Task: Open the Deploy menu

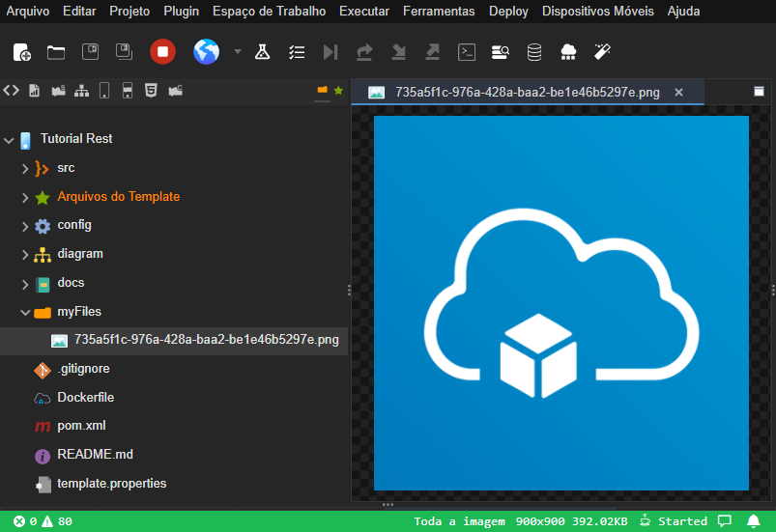Action: (x=508, y=11)
